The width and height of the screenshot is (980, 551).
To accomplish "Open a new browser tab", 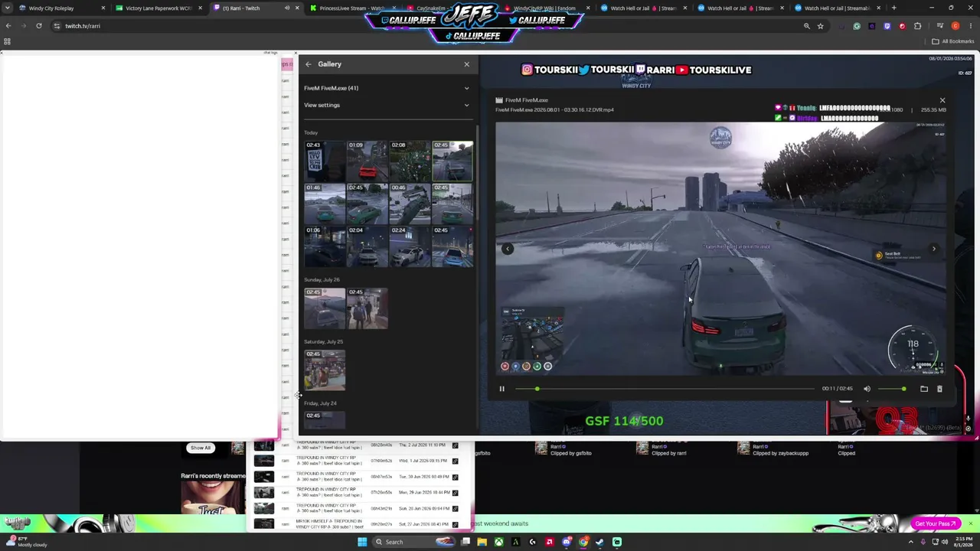I will click(893, 8).
